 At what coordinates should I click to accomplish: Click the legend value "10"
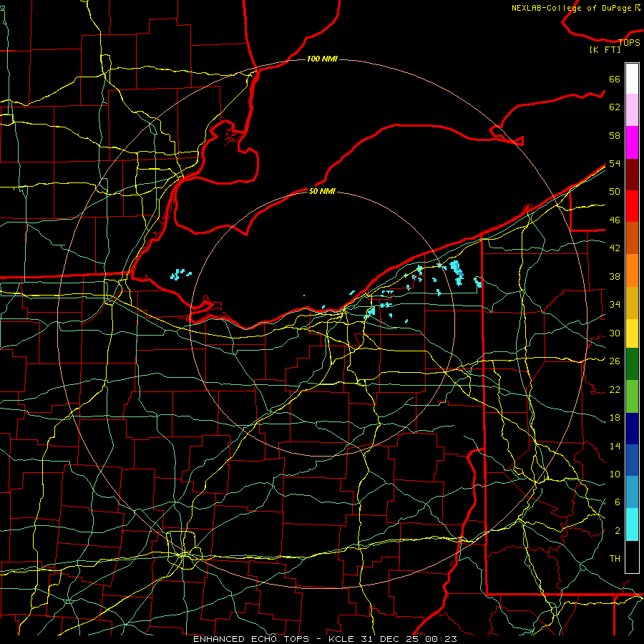coord(615,474)
